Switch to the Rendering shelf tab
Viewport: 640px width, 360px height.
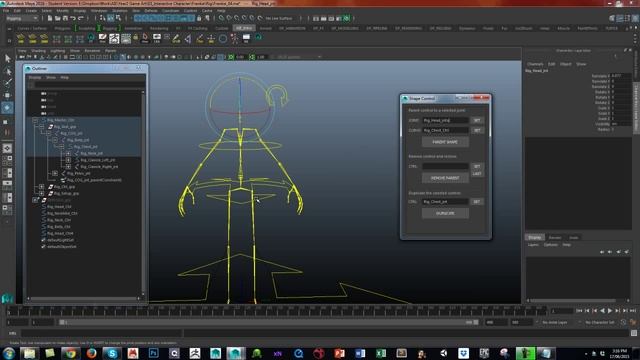[x=159, y=29]
